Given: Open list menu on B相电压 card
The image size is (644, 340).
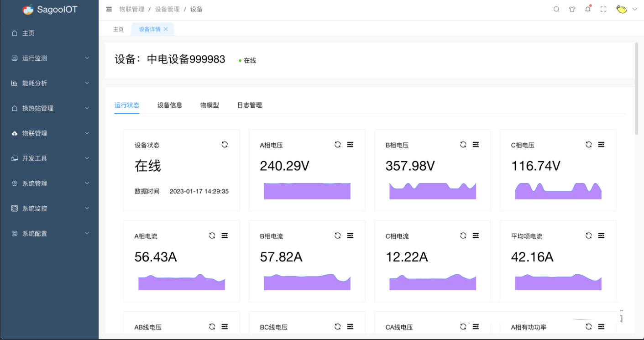Looking at the screenshot, I should tap(476, 145).
